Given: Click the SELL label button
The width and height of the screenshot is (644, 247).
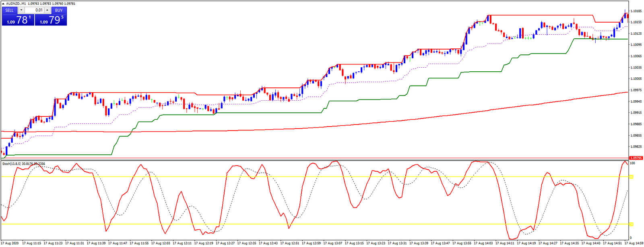Looking at the screenshot, I should click(10, 10).
